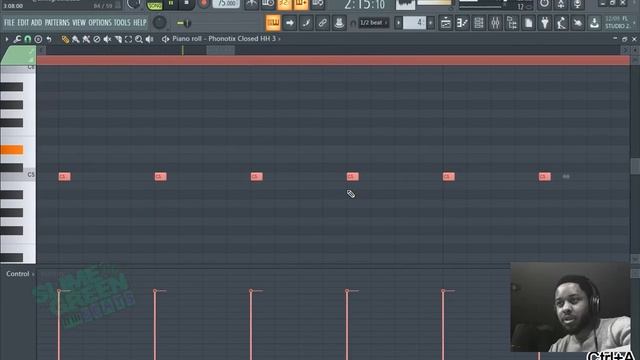Open the Touch controller icon
Image resolution: width=640 pixels, height=360 pixels.
[578, 23]
